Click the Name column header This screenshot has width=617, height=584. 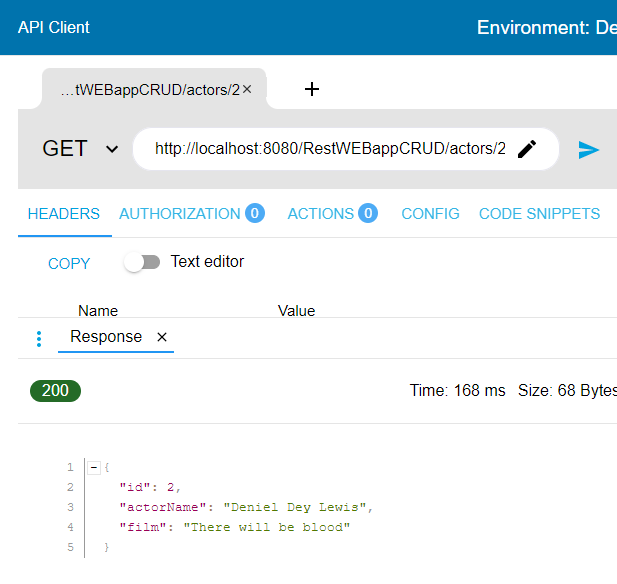coord(98,310)
